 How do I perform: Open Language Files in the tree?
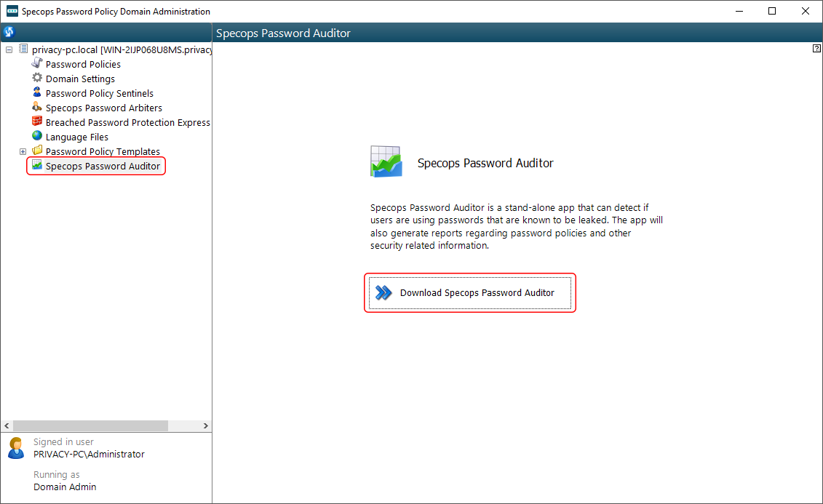click(77, 137)
